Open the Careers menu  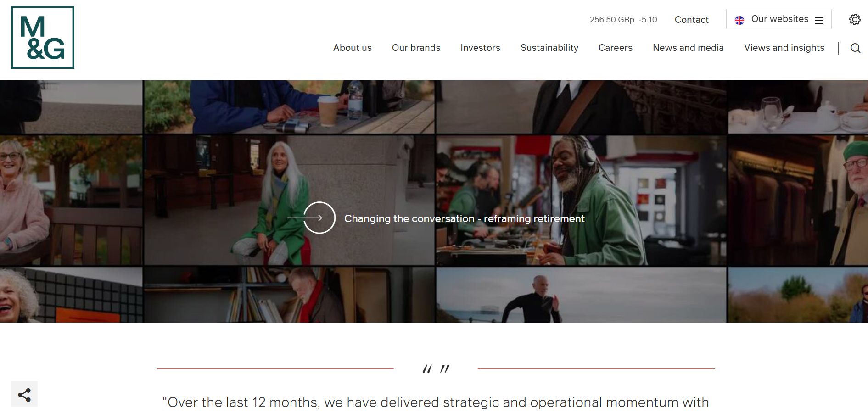pos(616,48)
